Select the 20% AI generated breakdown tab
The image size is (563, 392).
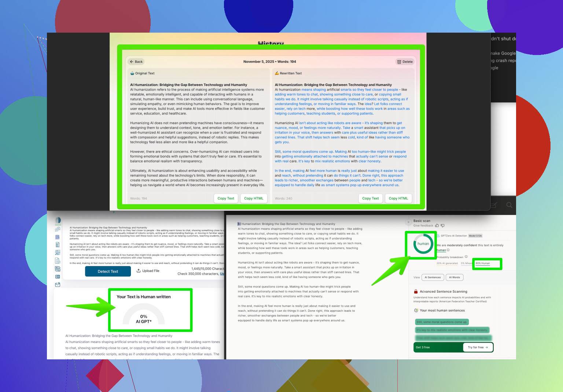pyautogui.click(x=447, y=263)
